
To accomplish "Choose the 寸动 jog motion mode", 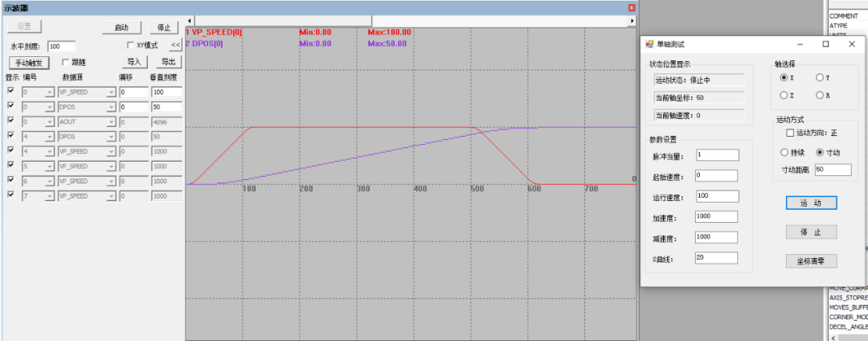I will pos(820,152).
